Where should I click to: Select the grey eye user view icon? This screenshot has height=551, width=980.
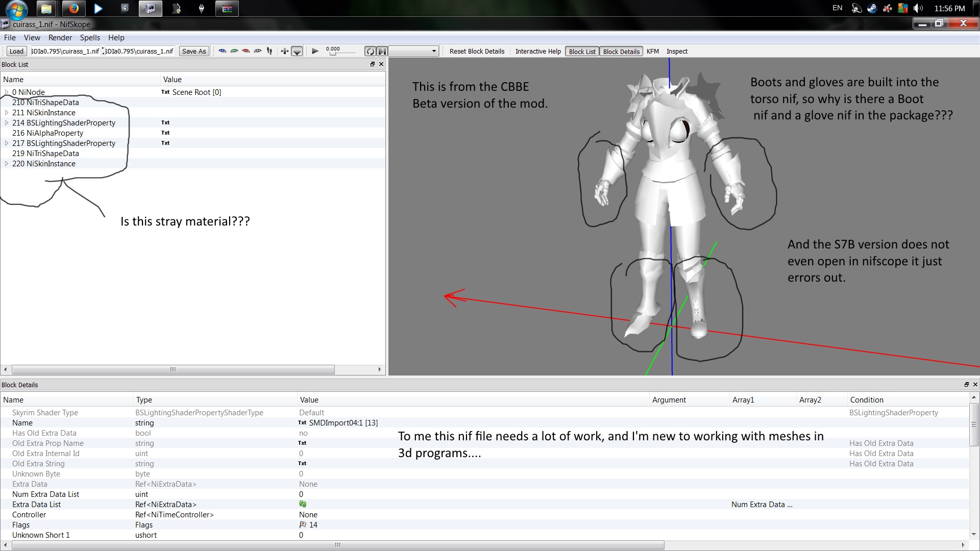258,51
